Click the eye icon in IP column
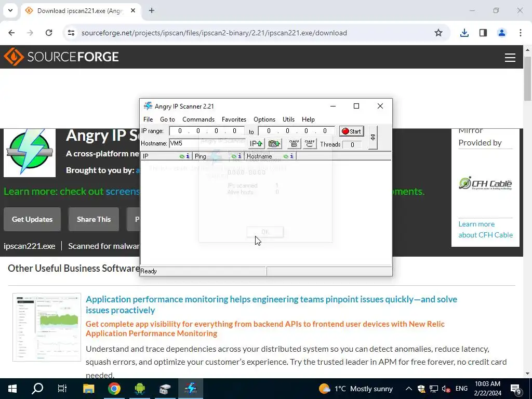The height and width of the screenshot is (399, 532). tap(182, 156)
